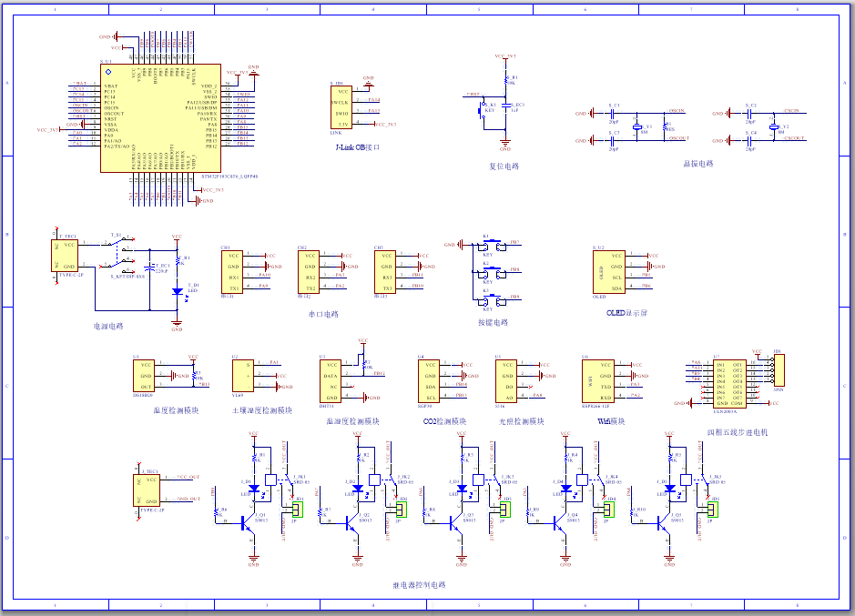855x616 pixels.
Task: Select the 继电器控制电路 relay circuit label
Action: click(x=420, y=585)
